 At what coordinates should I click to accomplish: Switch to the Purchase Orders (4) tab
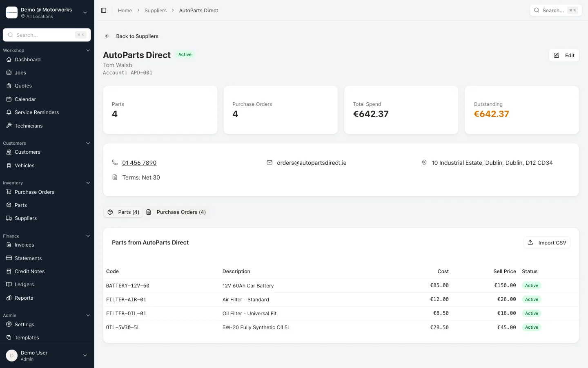[x=176, y=212]
